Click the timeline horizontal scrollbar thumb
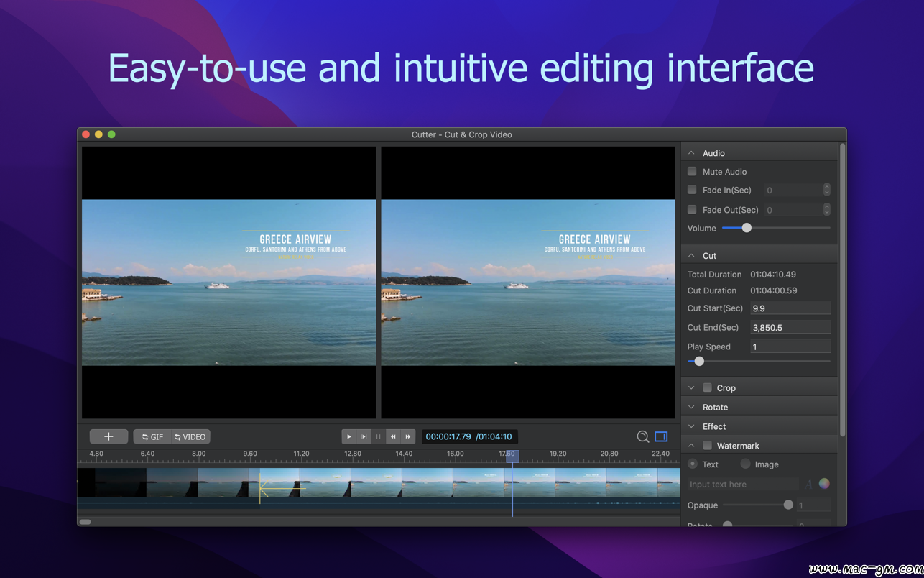This screenshot has height=578, width=924. (x=85, y=522)
